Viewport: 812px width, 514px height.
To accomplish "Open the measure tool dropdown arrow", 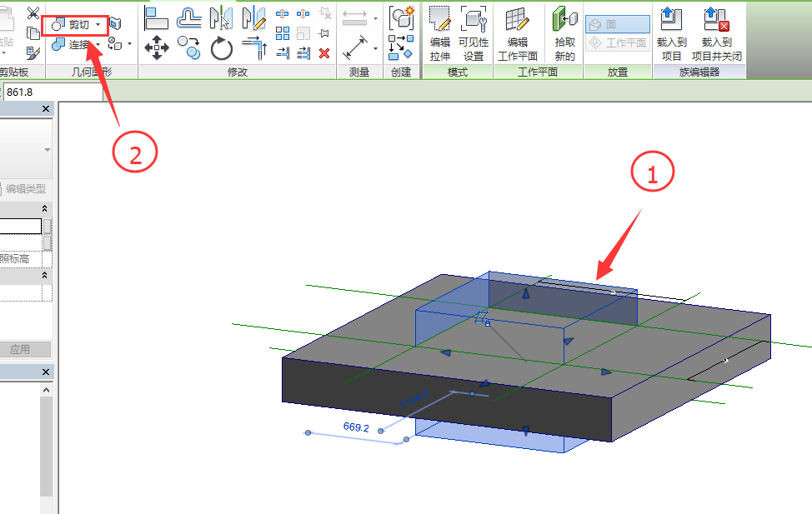I will 375,19.
